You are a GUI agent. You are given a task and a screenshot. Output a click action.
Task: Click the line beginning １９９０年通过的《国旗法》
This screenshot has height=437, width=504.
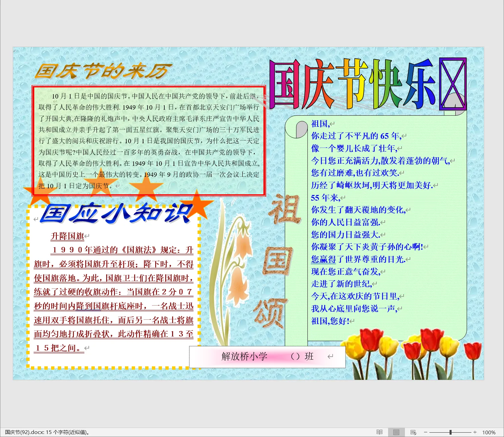point(122,250)
